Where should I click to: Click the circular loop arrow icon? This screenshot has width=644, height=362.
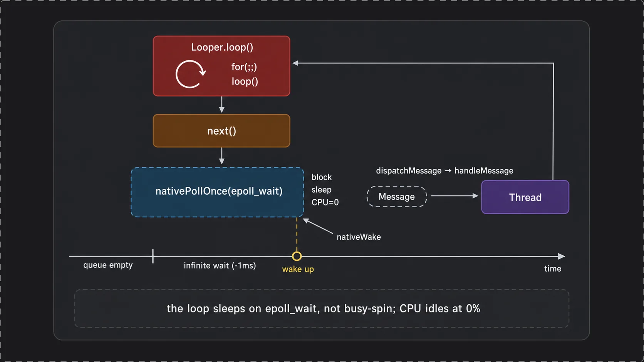coord(191,74)
